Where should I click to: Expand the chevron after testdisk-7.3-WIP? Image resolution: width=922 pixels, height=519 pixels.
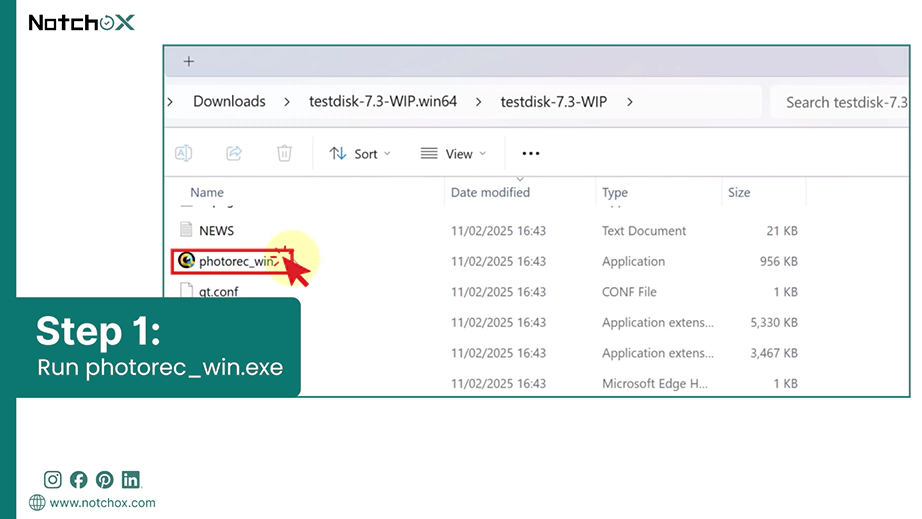(x=630, y=102)
